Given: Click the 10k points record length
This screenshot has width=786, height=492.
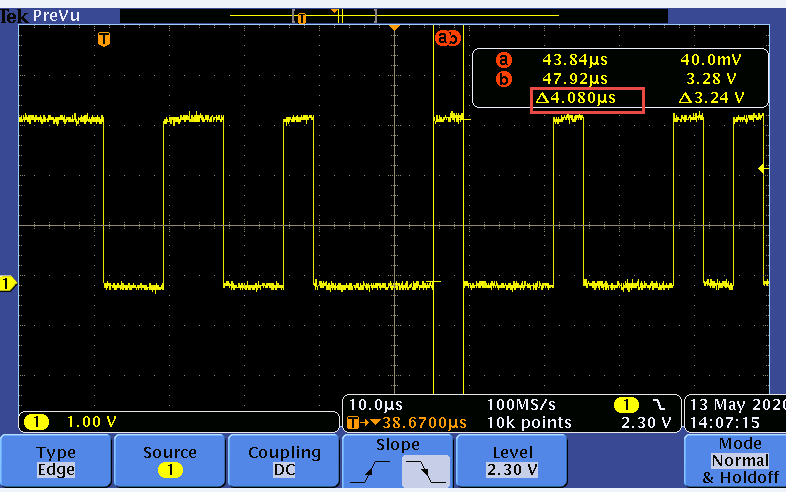Looking at the screenshot, I should (529, 423).
